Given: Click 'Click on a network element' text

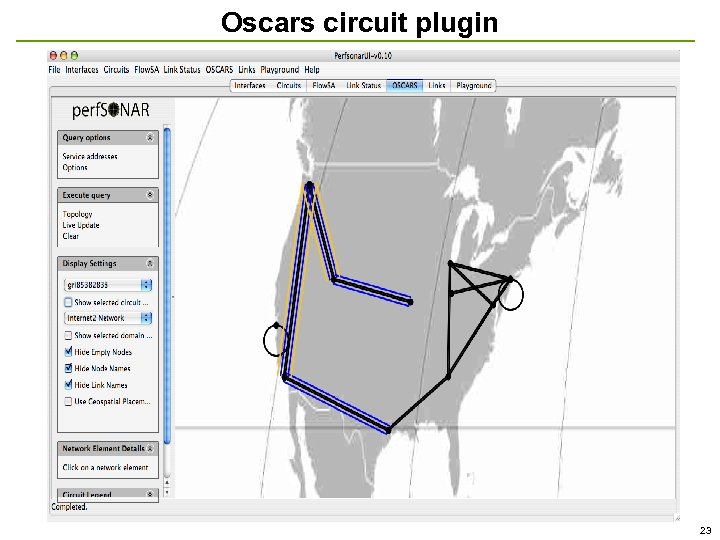Looking at the screenshot, I should pyautogui.click(x=105, y=467).
